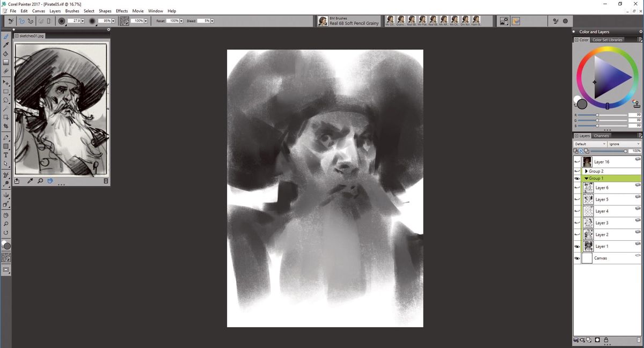Click the Delete Layer trash button
Screen dimensions: 644x348
(639, 339)
